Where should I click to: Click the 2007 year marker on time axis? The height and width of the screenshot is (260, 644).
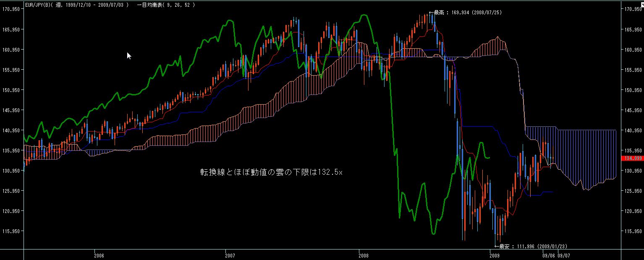pos(229,255)
